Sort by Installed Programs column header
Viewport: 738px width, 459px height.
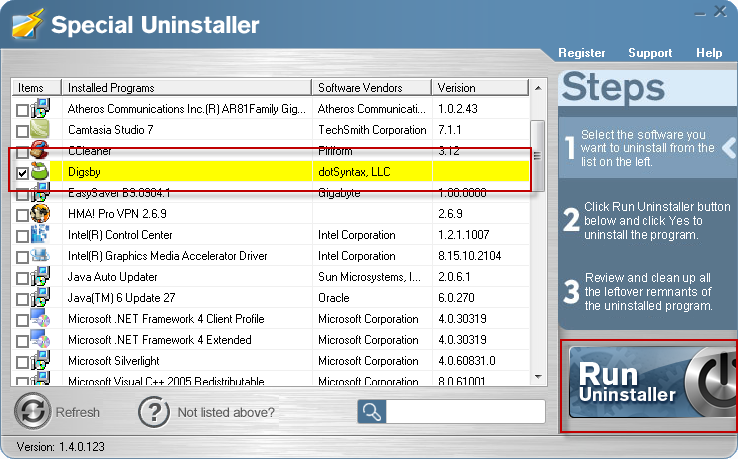pyautogui.click(x=187, y=88)
